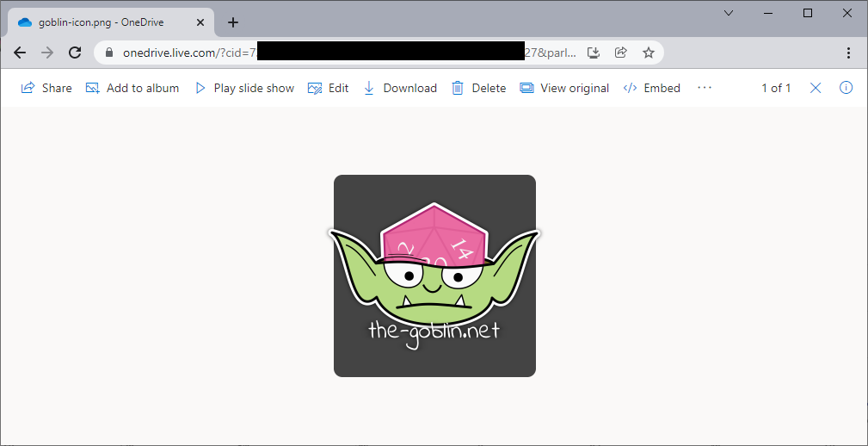Click the padlock site info icon

109,53
